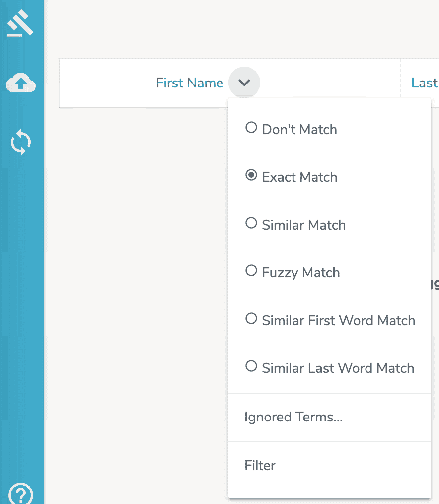Choose the Fuzzy Match radio option
Image resolution: width=439 pixels, height=504 pixels.
[251, 271]
